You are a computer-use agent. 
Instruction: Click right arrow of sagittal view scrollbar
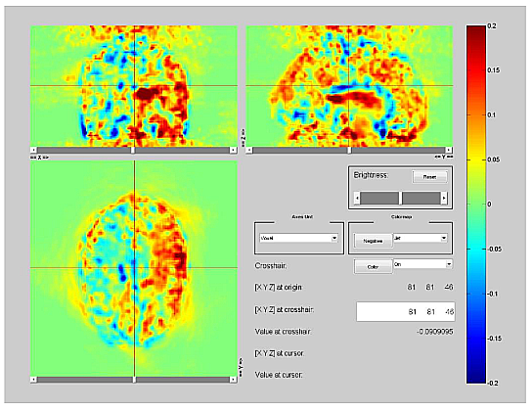(x=449, y=150)
